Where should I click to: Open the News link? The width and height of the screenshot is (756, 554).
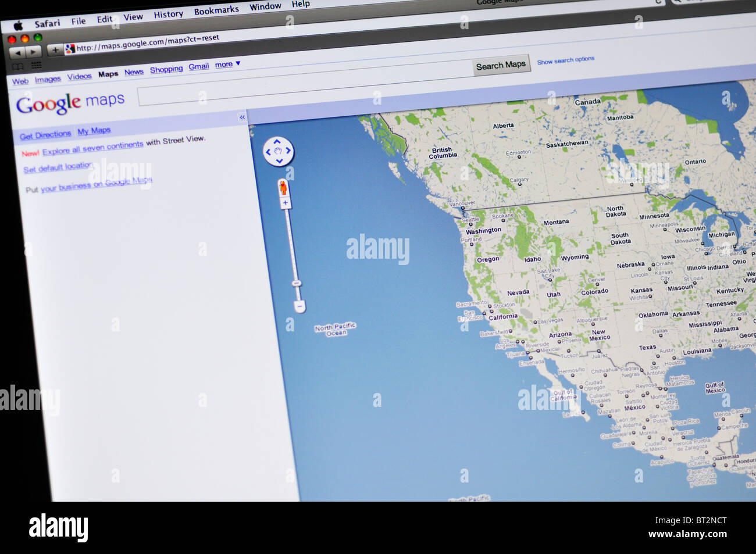pyautogui.click(x=134, y=72)
